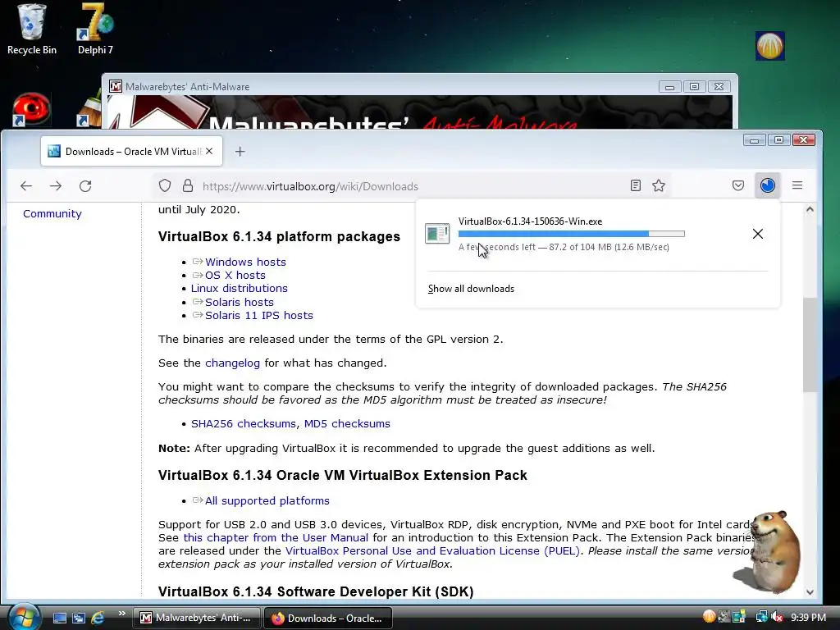Switch to Downloads – Oracle taskbar button
The width and height of the screenshot is (840, 630).
point(328,618)
